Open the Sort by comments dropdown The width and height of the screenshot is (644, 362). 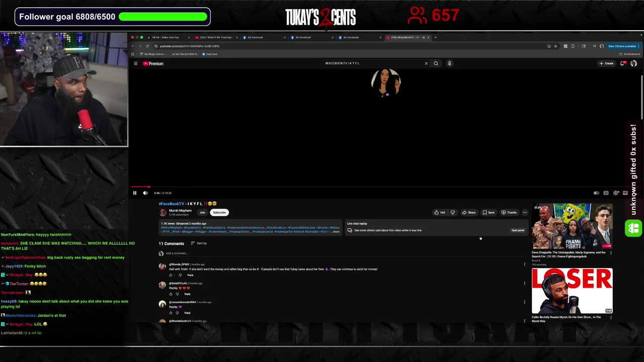coord(199,243)
